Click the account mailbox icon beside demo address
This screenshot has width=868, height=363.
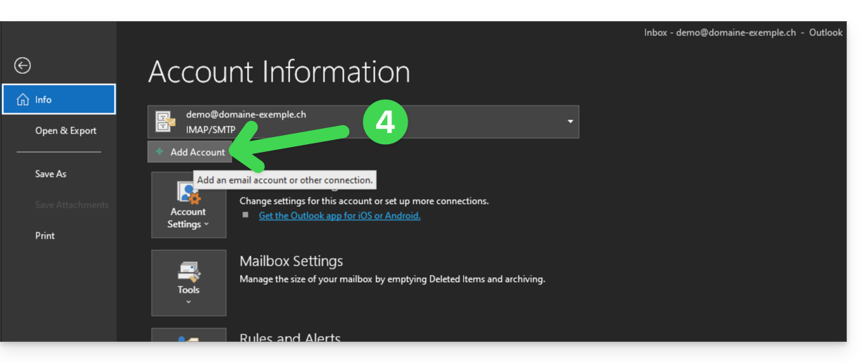(165, 122)
